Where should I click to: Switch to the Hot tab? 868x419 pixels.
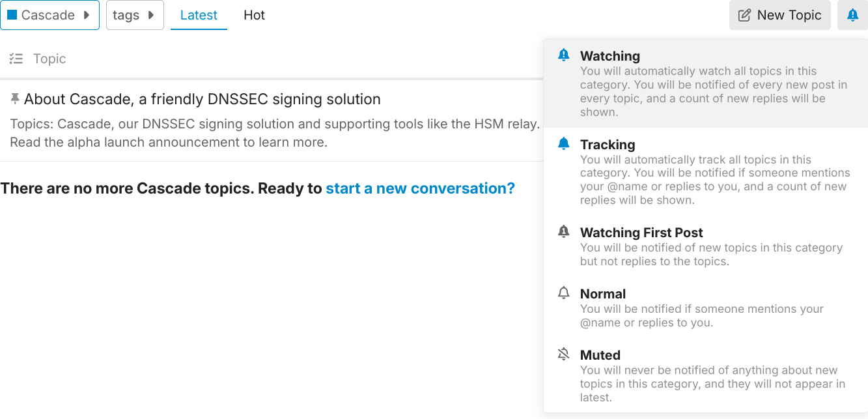(254, 15)
